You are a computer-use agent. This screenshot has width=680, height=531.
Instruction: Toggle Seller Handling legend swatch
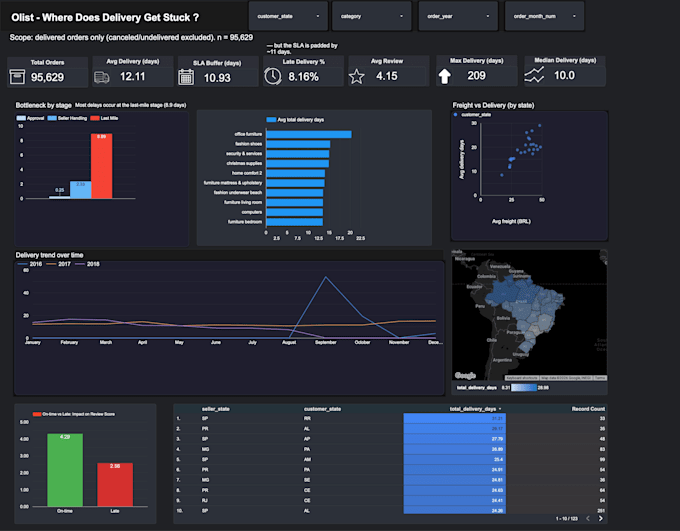pos(52,118)
